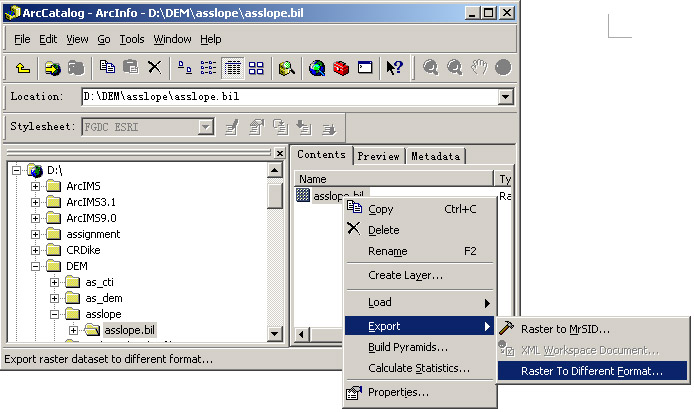Open the Search tool icon
Image resolution: width=694 pixels, height=412 pixels.
286,68
